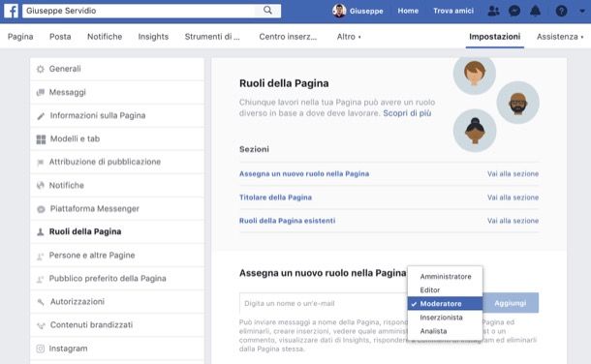Image resolution: width=591 pixels, height=364 pixels.
Task: Click the person icon for Ruoli della Pagina
Action: pos(41,232)
